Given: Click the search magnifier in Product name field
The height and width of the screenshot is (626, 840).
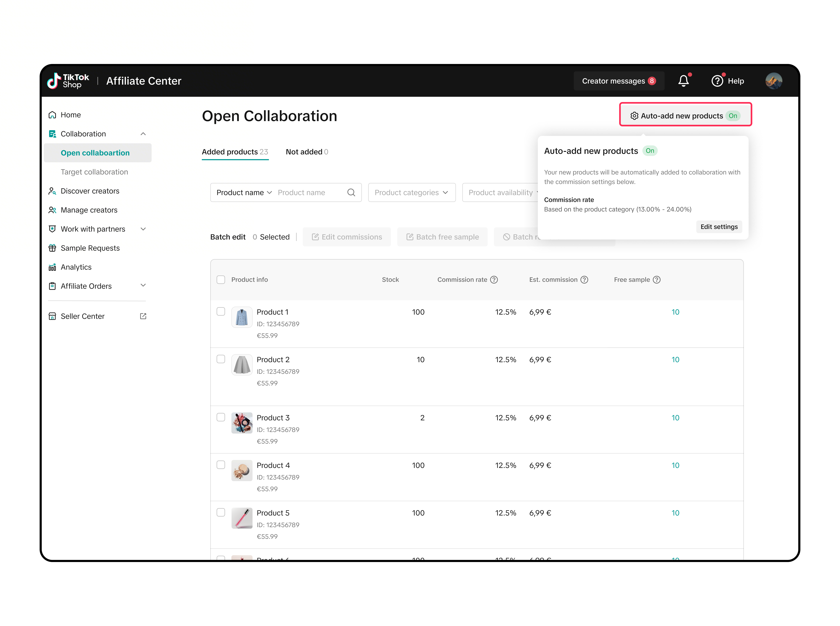Looking at the screenshot, I should (x=351, y=192).
